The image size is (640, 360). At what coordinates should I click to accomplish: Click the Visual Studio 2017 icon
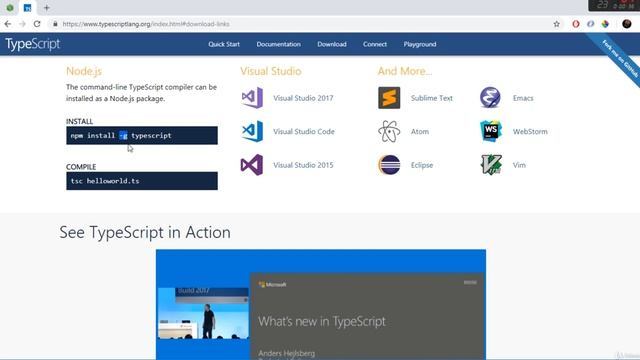(252, 98)
